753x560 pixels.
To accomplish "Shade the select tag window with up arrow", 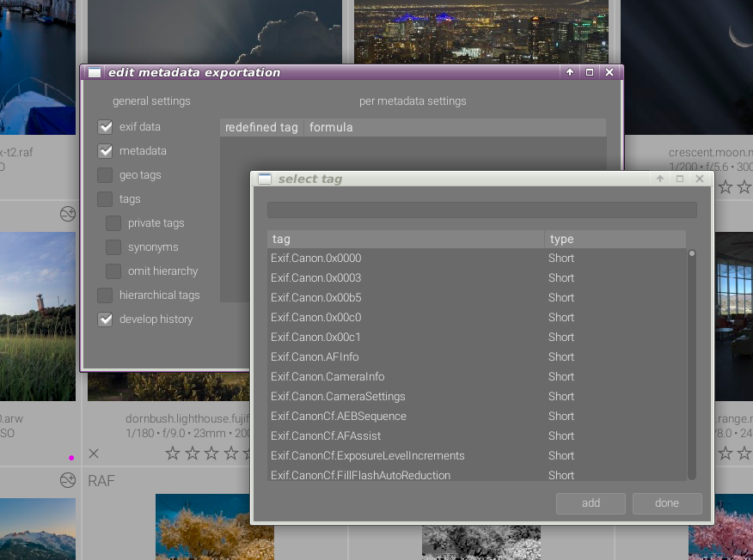I will 660,179.
